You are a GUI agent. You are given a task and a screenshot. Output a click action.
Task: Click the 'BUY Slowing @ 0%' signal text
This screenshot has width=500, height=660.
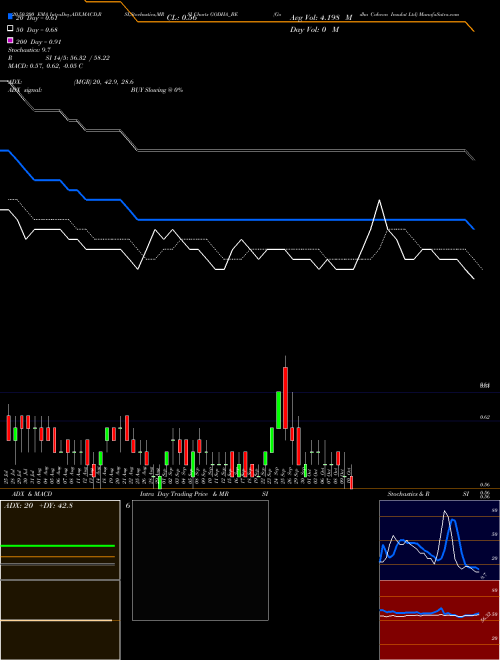(157, 90)
